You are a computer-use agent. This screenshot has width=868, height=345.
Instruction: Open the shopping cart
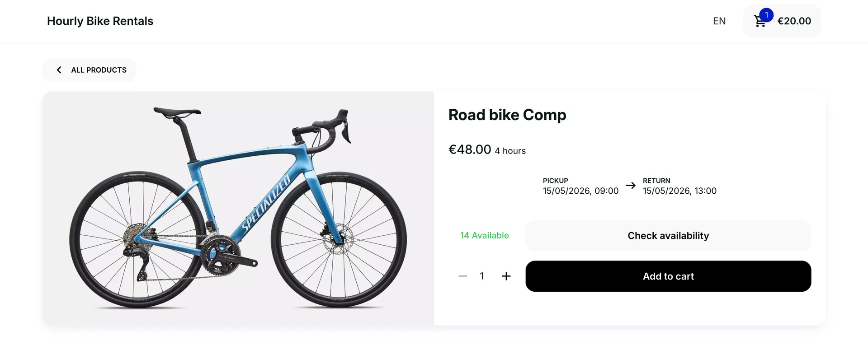tap(760, 21)
